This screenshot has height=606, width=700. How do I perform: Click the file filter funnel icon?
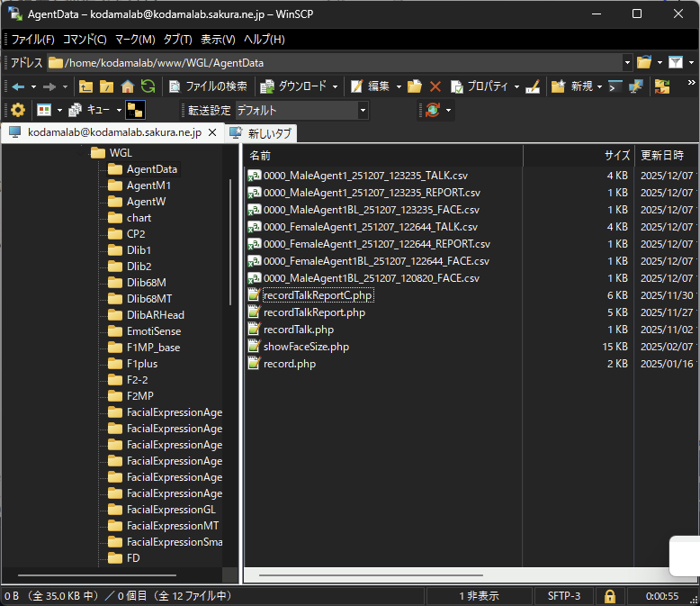point(676,62)
